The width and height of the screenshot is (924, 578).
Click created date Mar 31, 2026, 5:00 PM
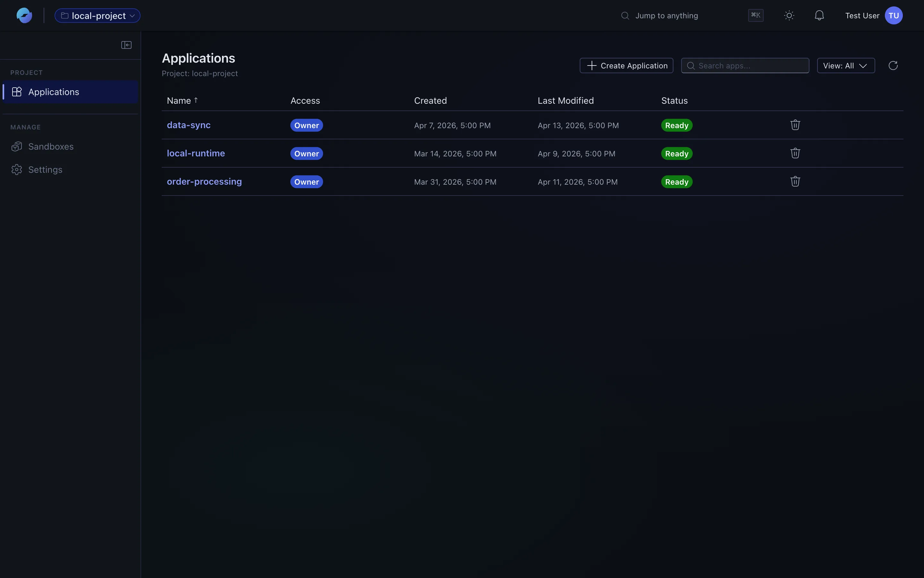click(455, 182)
